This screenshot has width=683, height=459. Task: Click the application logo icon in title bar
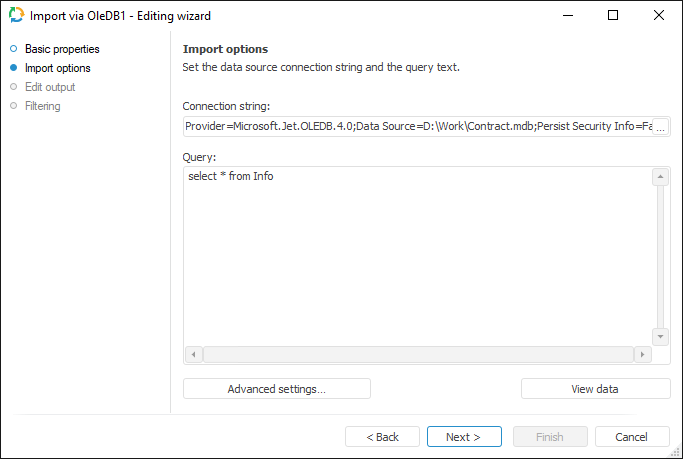(x=16, y=16)
